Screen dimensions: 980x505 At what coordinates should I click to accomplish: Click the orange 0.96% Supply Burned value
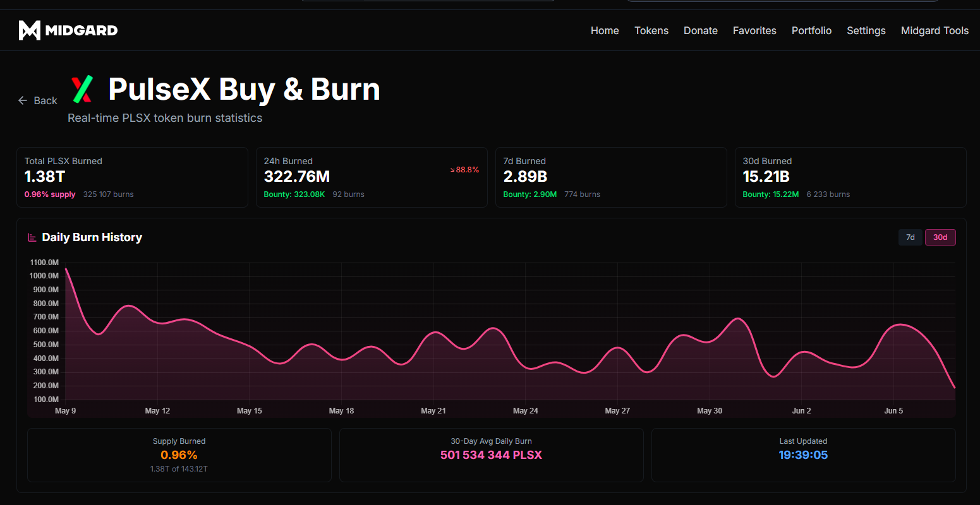coord(179,455)
